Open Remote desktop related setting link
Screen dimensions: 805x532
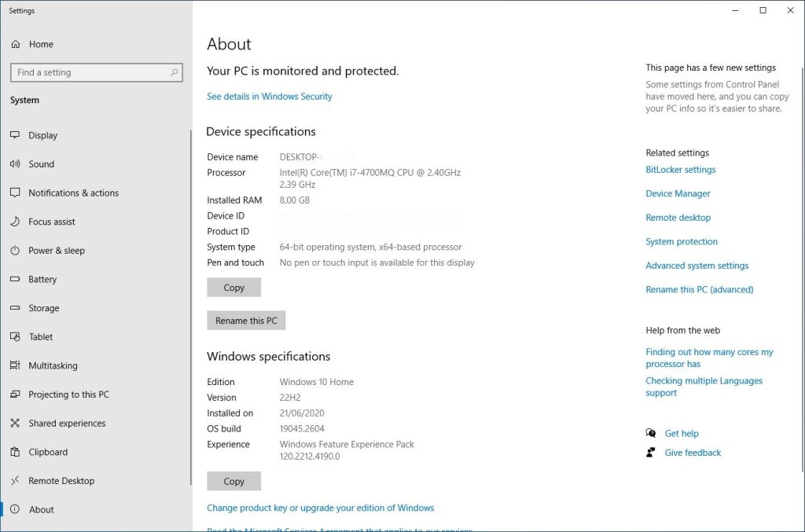point(678,218)
